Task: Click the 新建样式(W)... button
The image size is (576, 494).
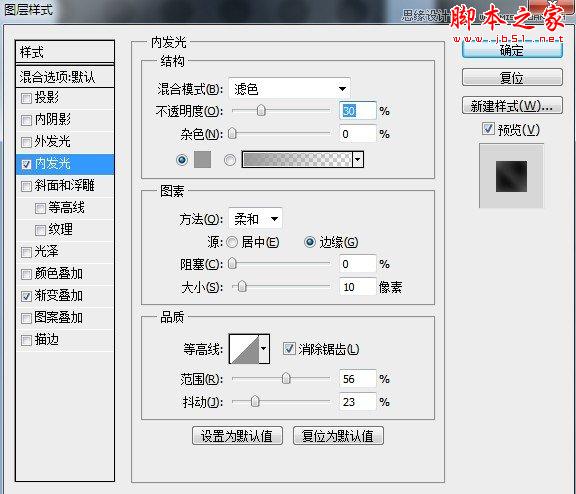Action: [512, 106]
